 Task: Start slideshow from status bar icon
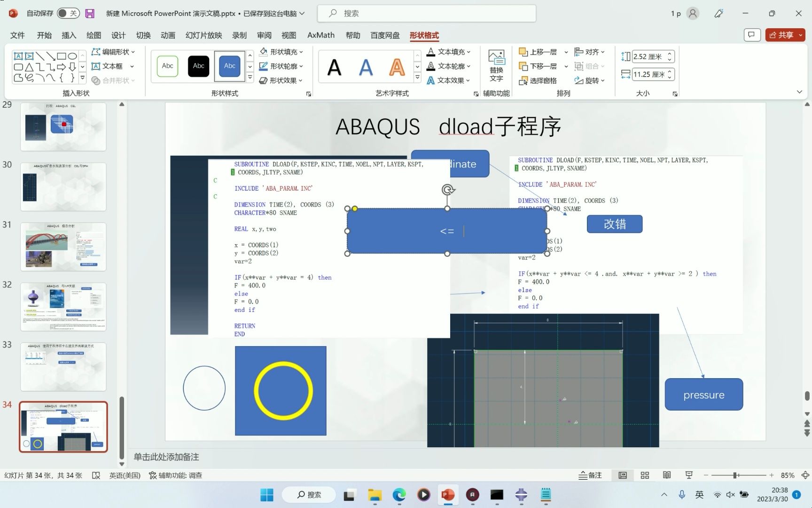coord(689,476)
